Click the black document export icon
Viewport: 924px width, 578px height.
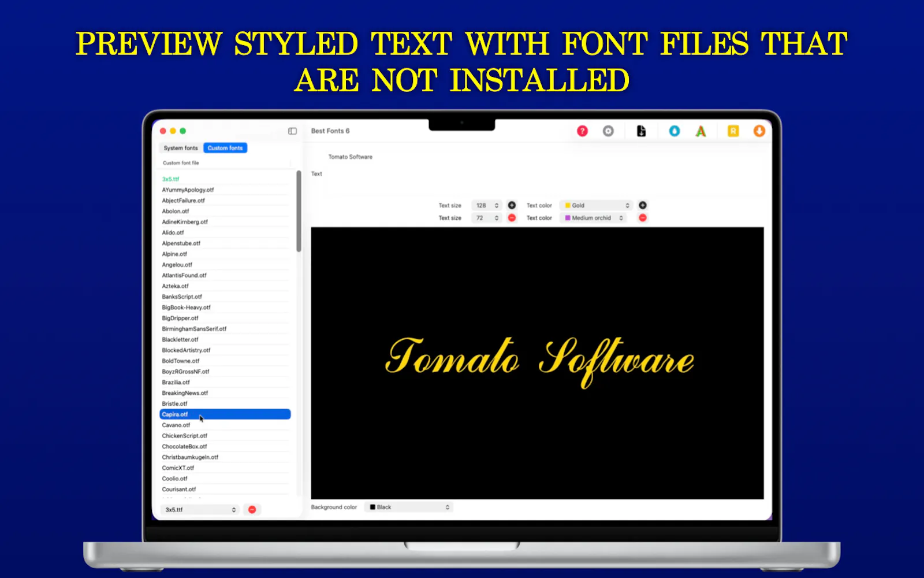(641, 131)
